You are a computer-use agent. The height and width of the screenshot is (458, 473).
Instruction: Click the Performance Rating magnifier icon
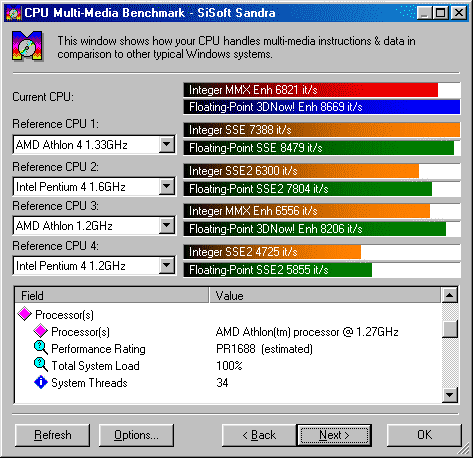click(41, 348)
